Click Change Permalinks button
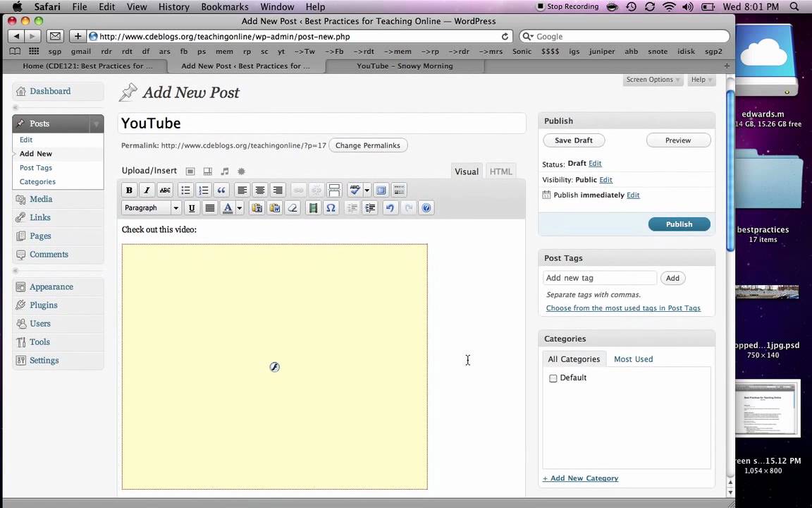 pyautogui.click(x=368, y=145)
